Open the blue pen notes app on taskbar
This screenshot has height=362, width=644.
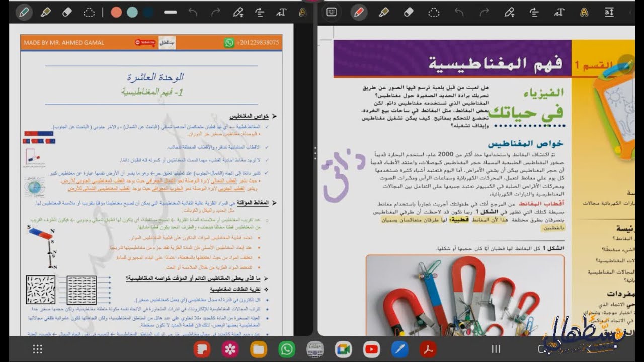tap(399, 349)
